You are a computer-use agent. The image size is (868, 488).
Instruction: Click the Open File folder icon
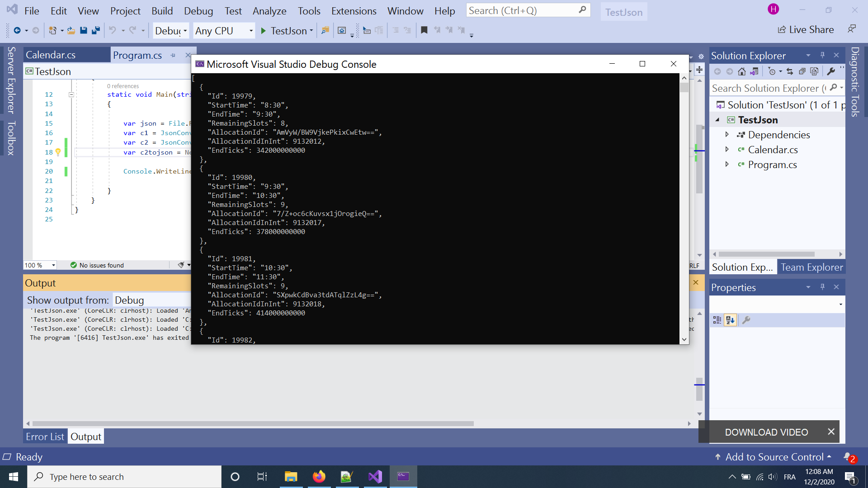(71, 30)
